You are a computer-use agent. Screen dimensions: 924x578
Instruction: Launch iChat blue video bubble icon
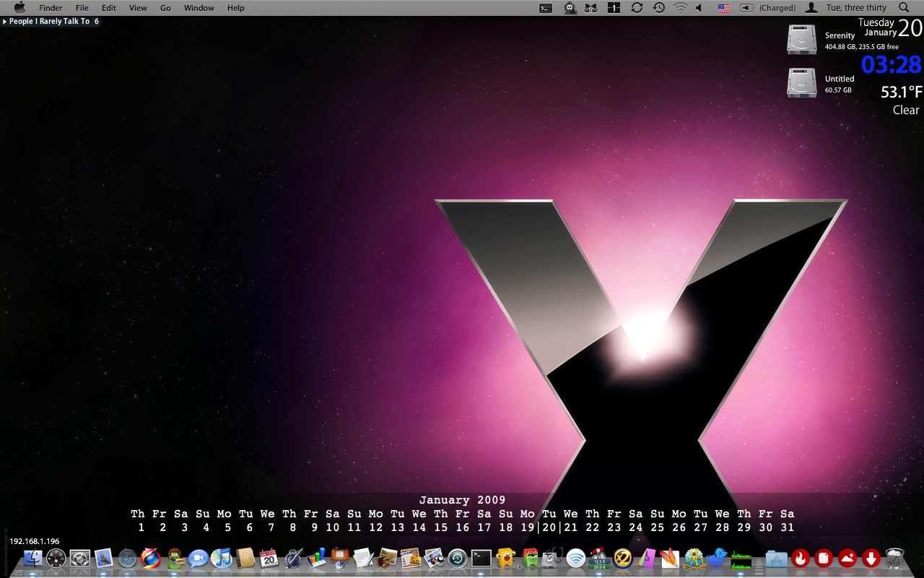point(199,558)
